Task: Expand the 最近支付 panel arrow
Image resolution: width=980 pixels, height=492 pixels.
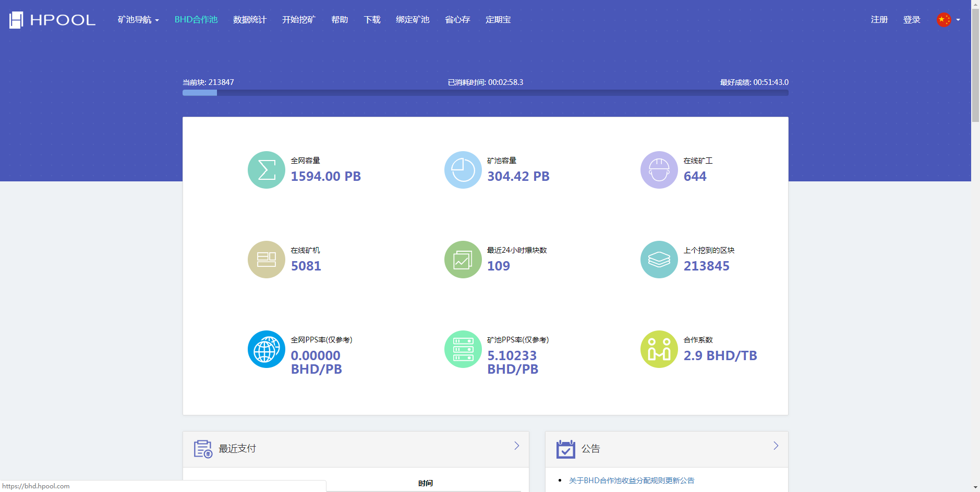Action: (x=517, y=446)
